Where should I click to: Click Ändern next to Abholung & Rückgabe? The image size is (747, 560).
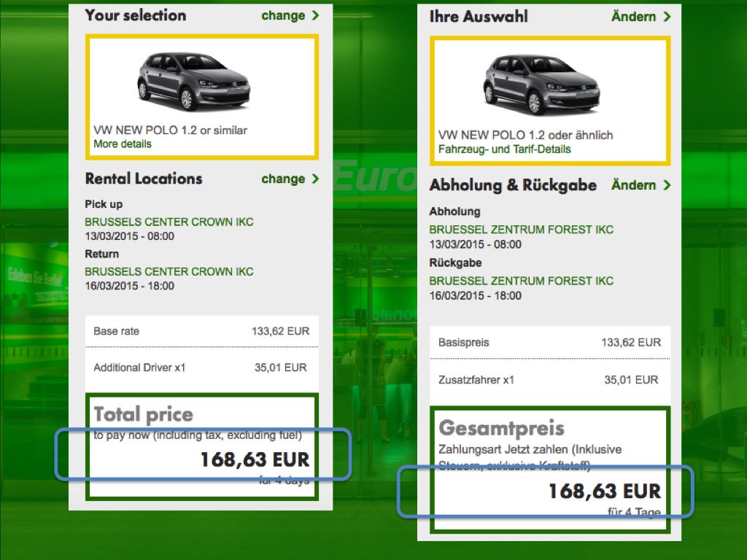tap(633, 185)
